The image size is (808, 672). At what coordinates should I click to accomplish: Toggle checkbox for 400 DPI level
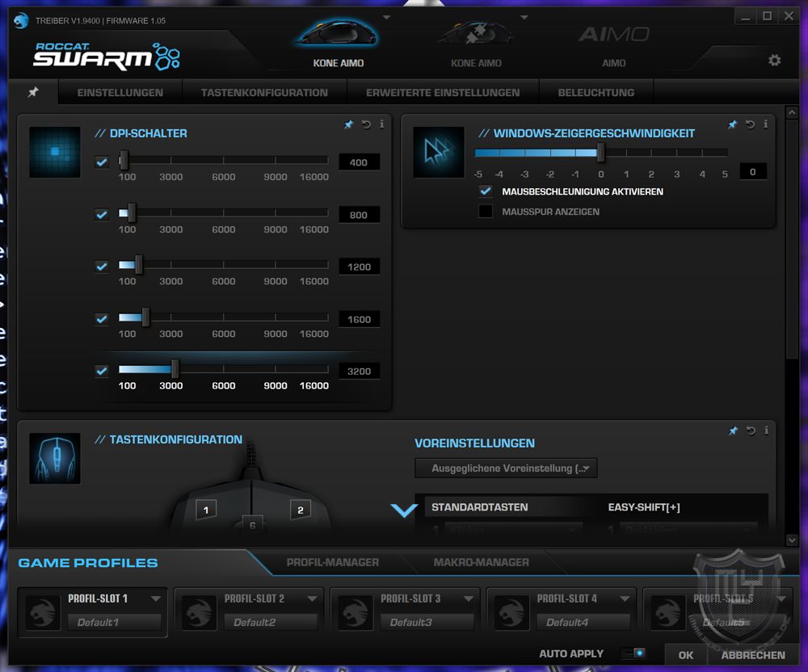click(x=102, y=162)
